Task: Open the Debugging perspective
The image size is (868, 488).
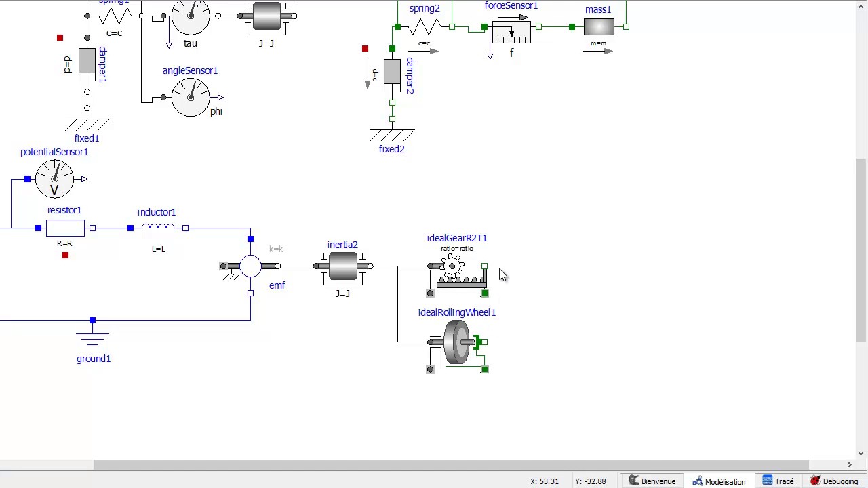Action: 834,481
